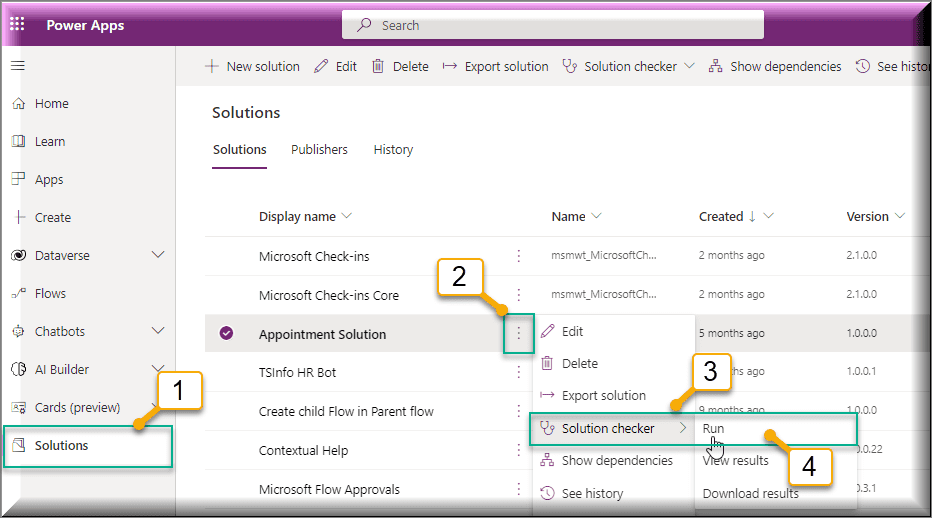Open the app launcher waffle icon
The height and width of the screenshot is (518, 932).
click(x=17, y=24)
